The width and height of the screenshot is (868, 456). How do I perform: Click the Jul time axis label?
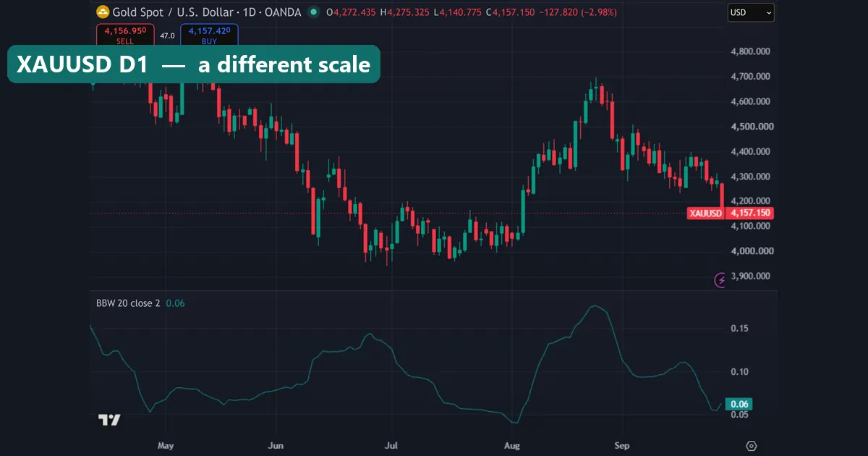click(391, 446)
